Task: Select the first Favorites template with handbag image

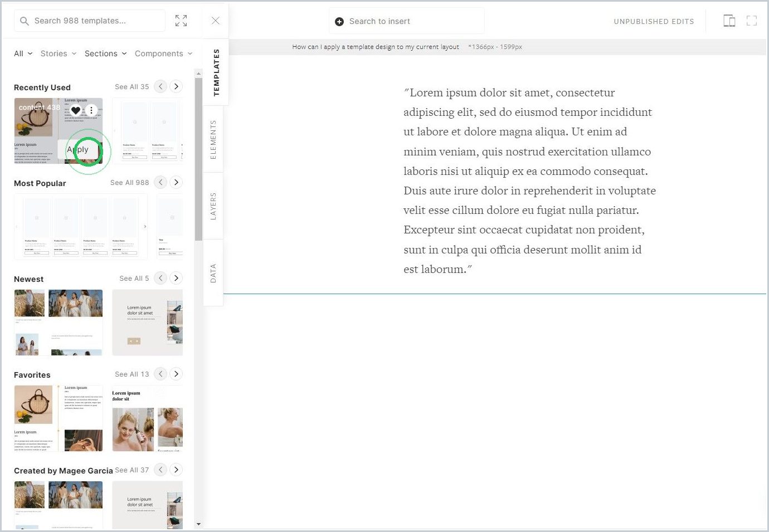Action: (x=59, y=418)
